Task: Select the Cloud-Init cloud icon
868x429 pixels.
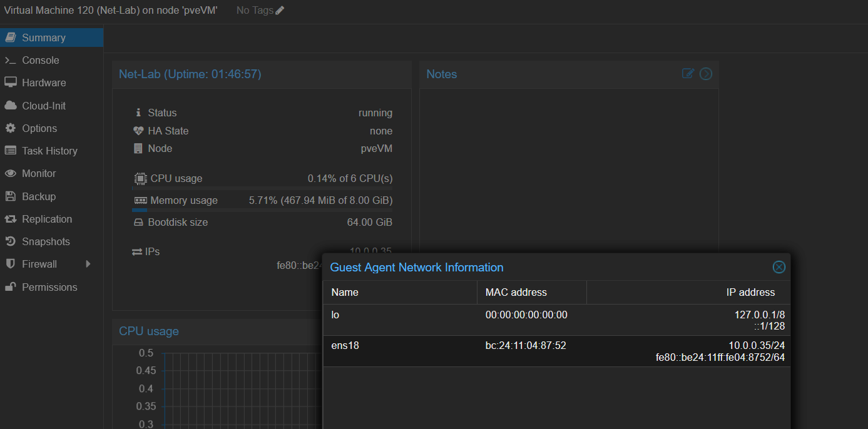Action: pyautogui.click(x=10, y=106)
